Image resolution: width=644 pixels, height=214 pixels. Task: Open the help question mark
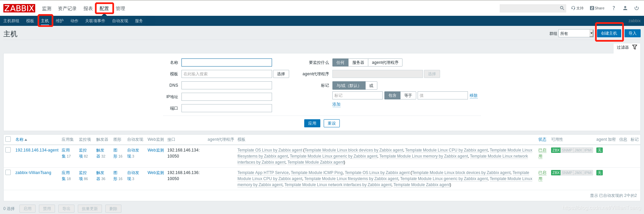[613, 8]
